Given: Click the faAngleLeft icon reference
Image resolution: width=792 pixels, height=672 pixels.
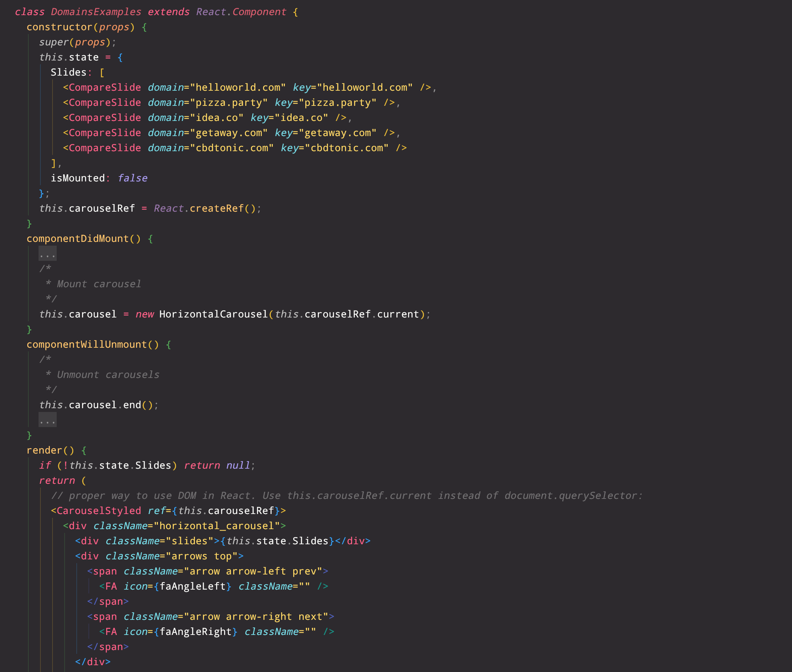Looking at the screenshot, I should click(x=192, y=586).
